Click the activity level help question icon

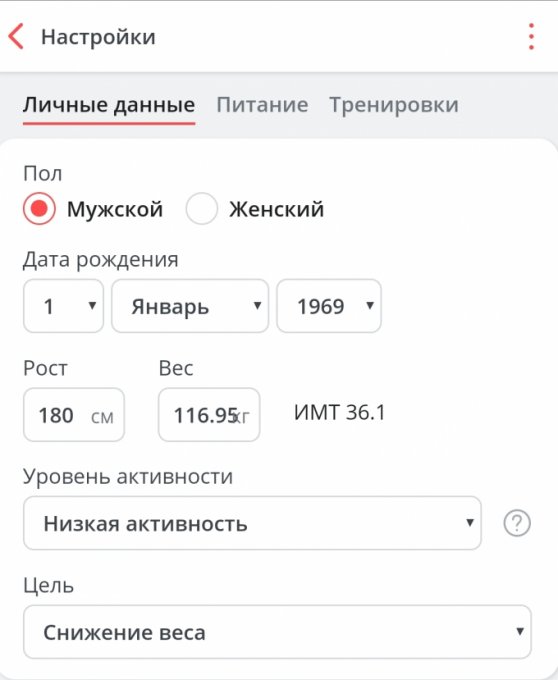[x=517, y=523]
